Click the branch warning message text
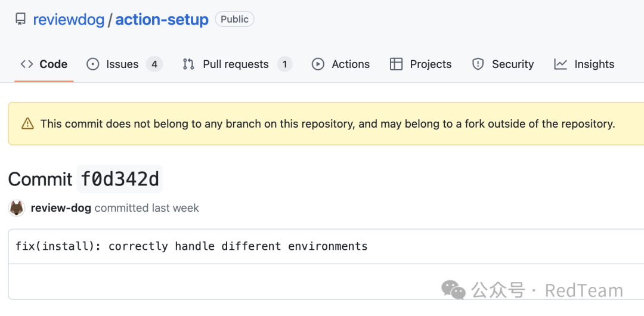Viewport: 644px width, 316px height. [328, 123]
